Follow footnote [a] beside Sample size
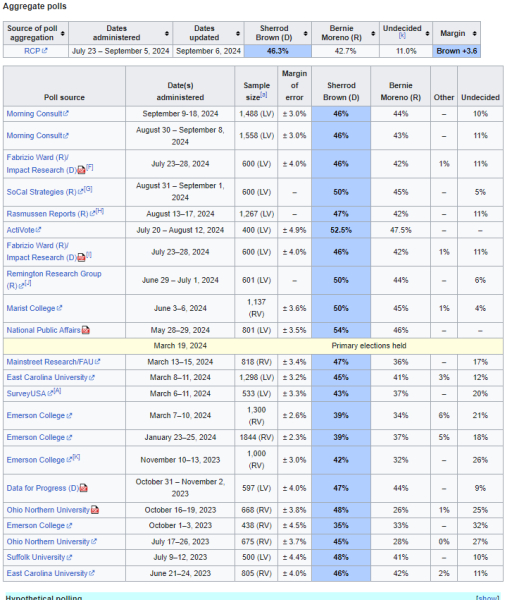512x600 pixels. tap(264, 95)
